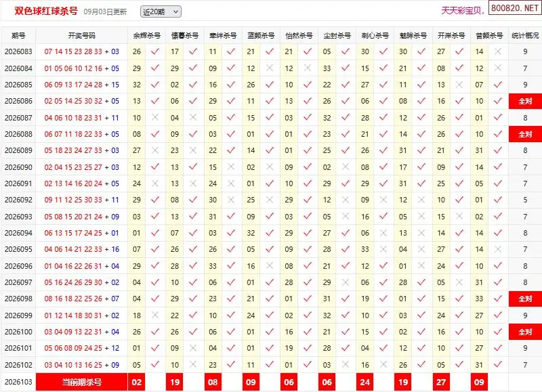This screenshot has width=542, height=392.
Task: Click the red 当前期杀号 cell
Action: 81,382
